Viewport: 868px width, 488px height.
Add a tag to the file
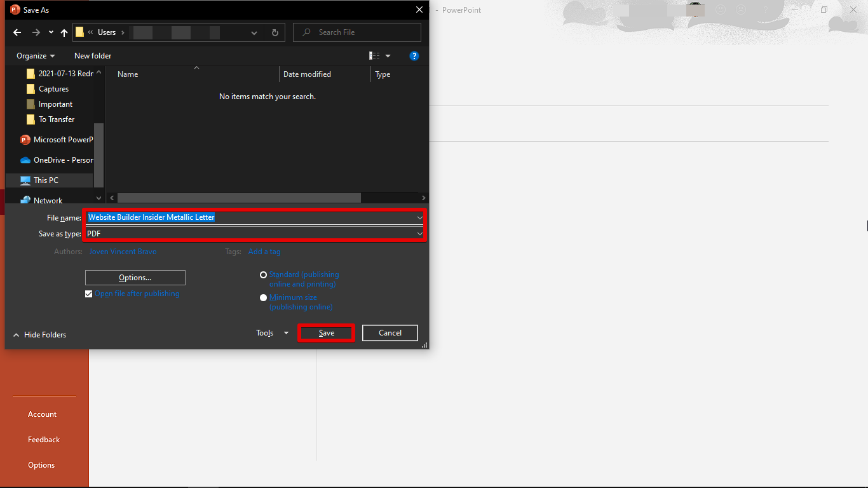pos(264,251)
